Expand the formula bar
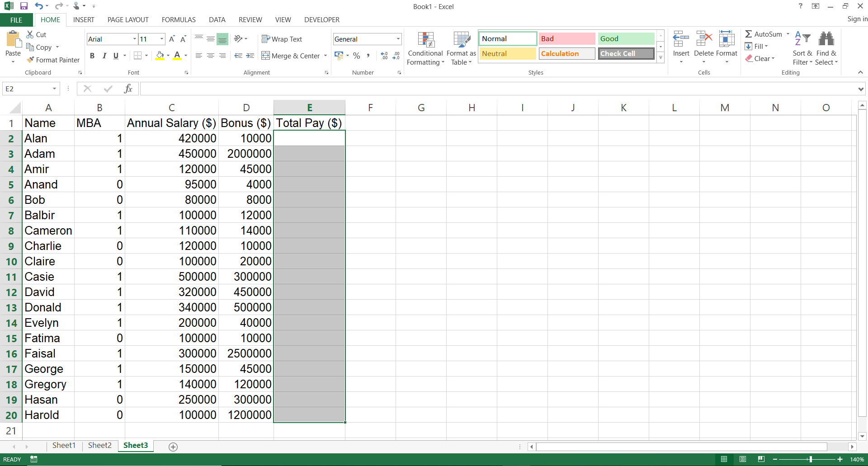The image size is (868, 466). coord(861,89)
